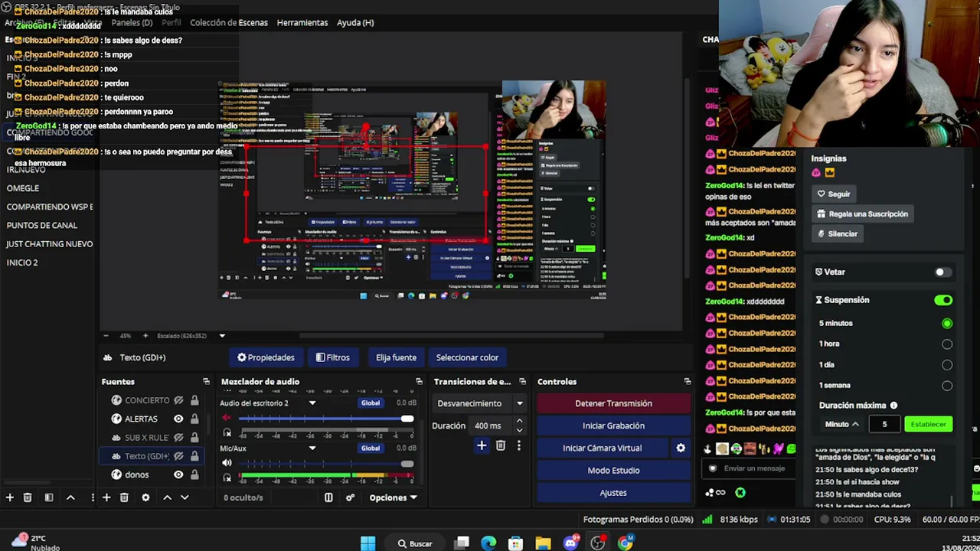Screen dimensions: 980x551
Task: Show the Texto (GDI+) source
Action: tap(178, 456)
